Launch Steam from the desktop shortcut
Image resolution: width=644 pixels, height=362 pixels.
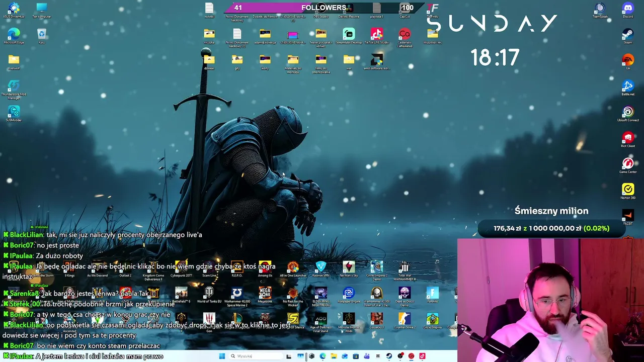click(x=628, y=36)
